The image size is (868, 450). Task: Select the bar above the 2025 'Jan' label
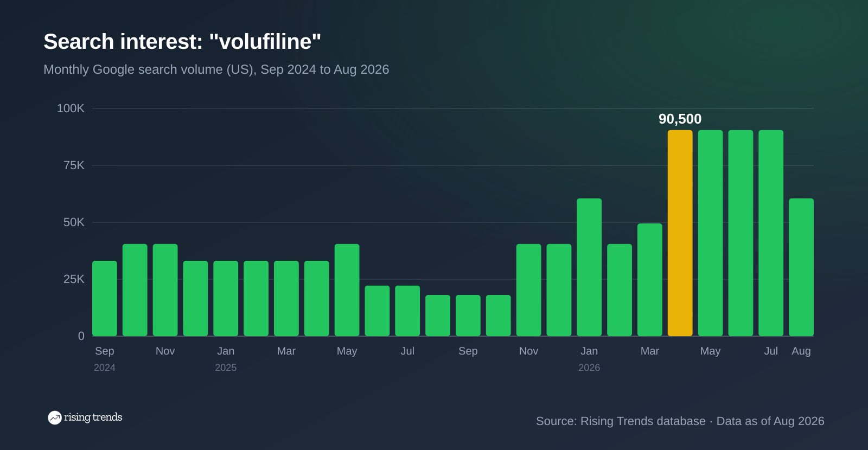pos(226,299)
